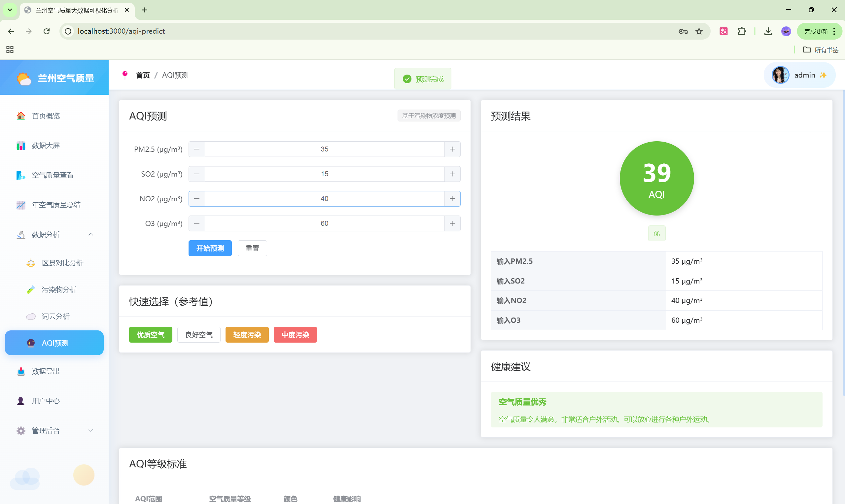Click the 年空气质量总结 trend icon
845x504 pixels.
pos(21,205)
